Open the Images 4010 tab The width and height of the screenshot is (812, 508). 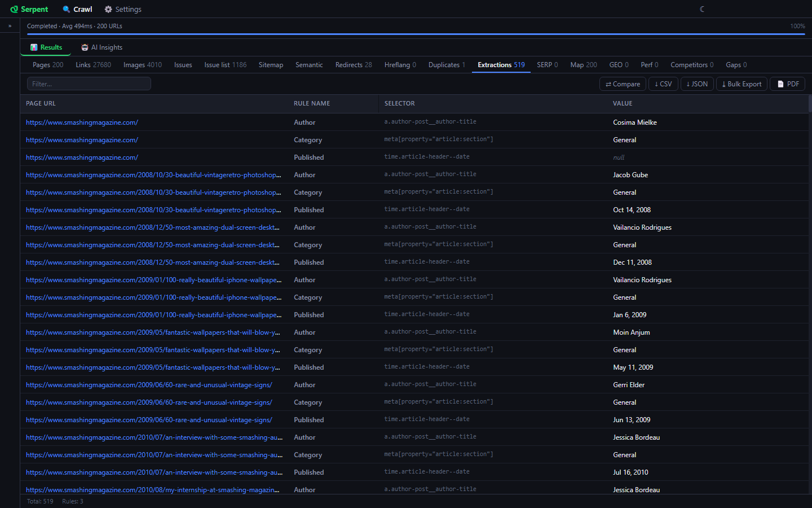(x=143, y=65)
